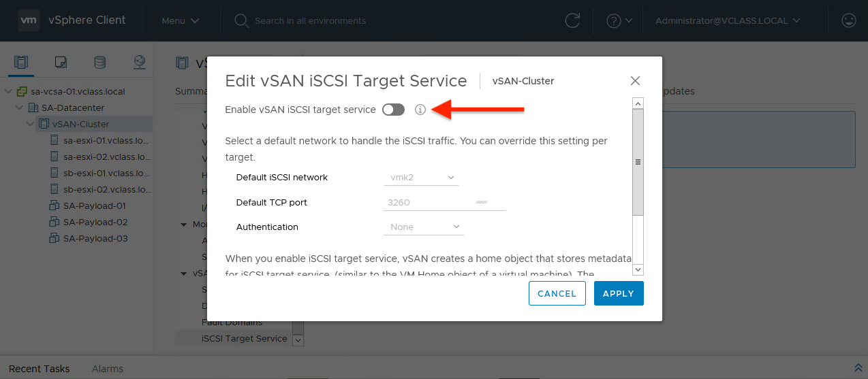Screen dimensions: 868x379
Task: Open the help question mark menu
Action: coord(619,20)
